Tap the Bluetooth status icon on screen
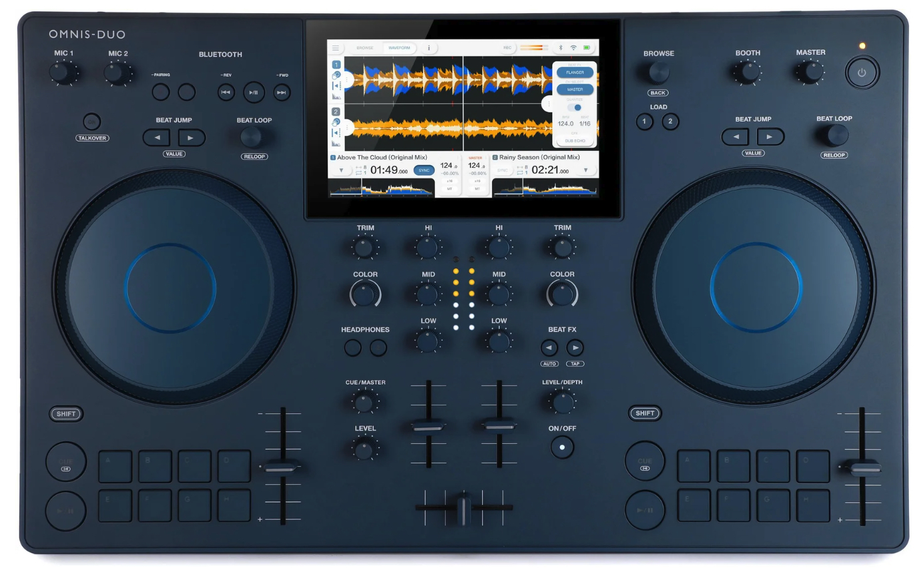This screenshot has height=572, width=924. point(561,48)
